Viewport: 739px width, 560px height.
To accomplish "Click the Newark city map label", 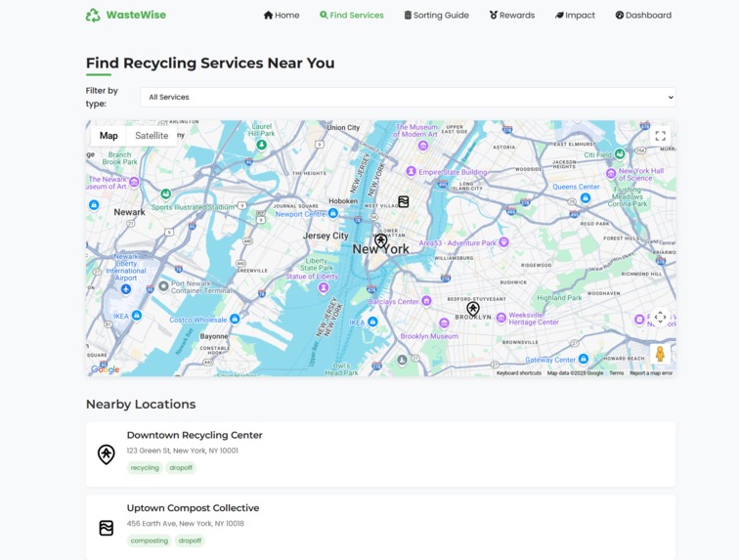I will (x=130, y=212).
